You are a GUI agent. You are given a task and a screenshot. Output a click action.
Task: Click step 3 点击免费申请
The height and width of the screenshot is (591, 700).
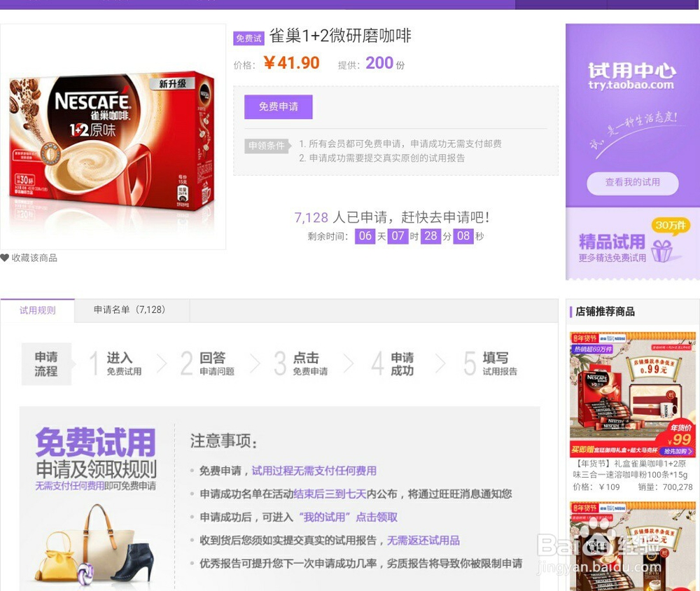[x=301, y=363]
